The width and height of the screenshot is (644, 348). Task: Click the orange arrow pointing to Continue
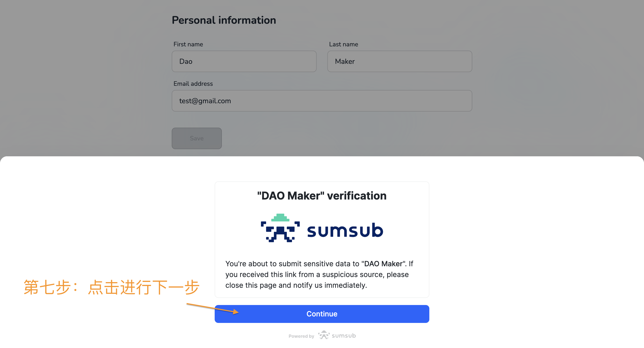[212, 308]
